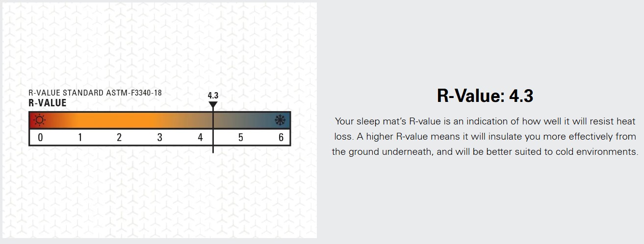Click the sun icon on the R-value bar
This screenshot has width=644, height=244.
[39, 121]
